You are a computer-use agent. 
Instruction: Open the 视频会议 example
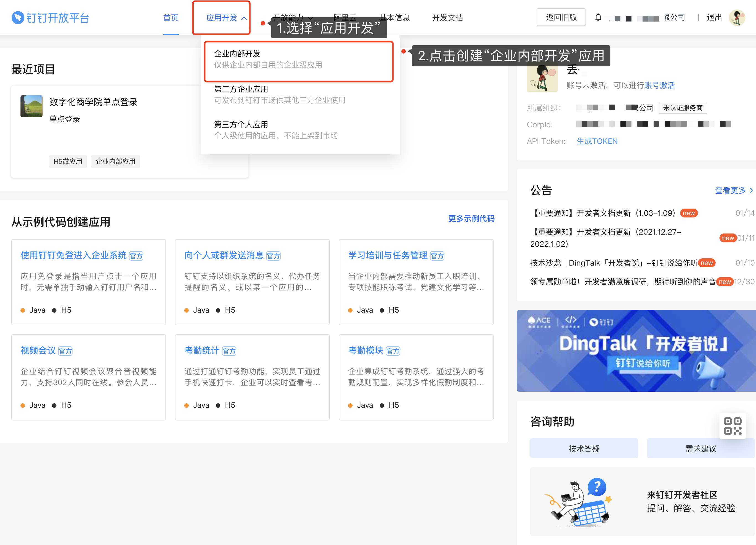point(38,351)
